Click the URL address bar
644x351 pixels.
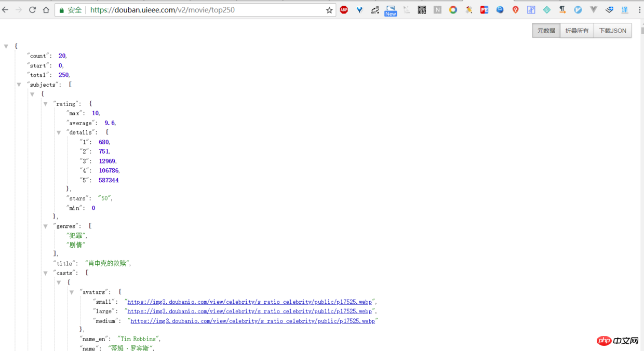pyautogui.click(x=195, y=10)
